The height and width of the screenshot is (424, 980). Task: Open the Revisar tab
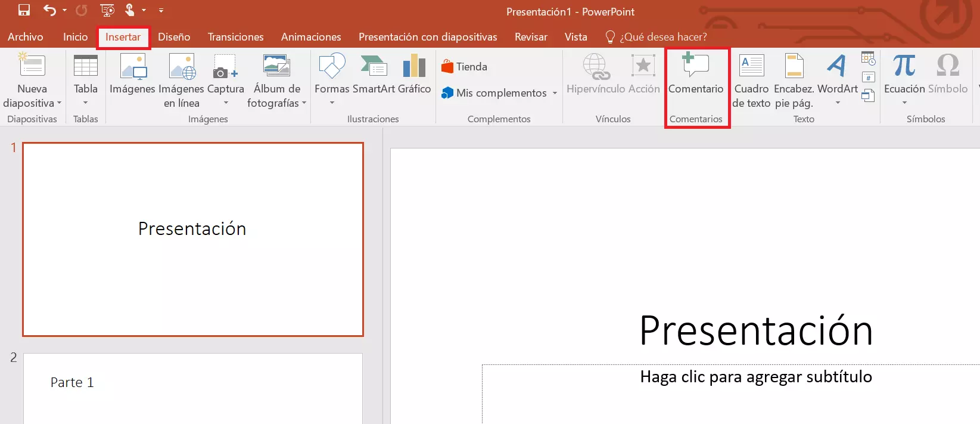(531, 37)
